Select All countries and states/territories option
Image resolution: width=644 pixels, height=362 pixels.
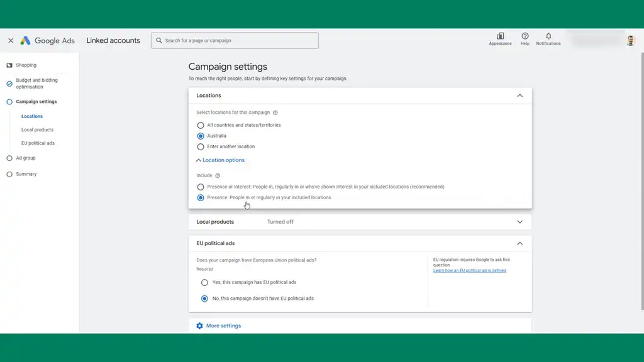201,125
